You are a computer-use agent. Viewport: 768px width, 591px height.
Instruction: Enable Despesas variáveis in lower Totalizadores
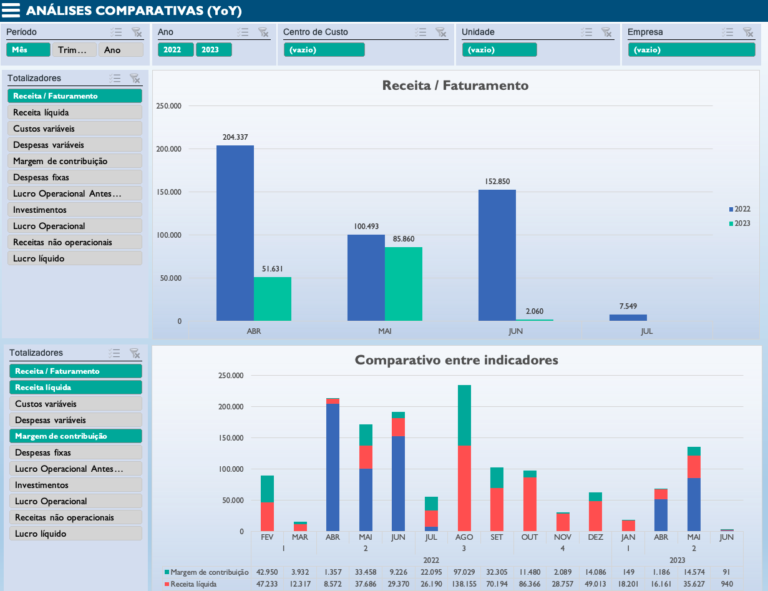75,420
